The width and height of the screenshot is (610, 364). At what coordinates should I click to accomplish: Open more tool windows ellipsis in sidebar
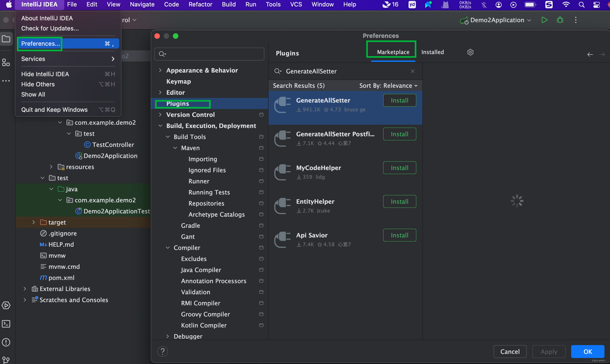click(6, 81)
